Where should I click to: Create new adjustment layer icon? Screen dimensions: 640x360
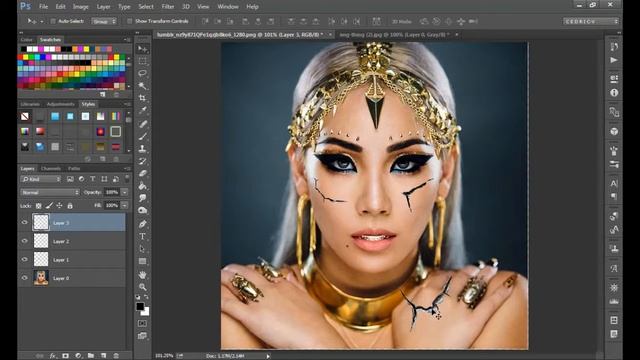(78, 356)
